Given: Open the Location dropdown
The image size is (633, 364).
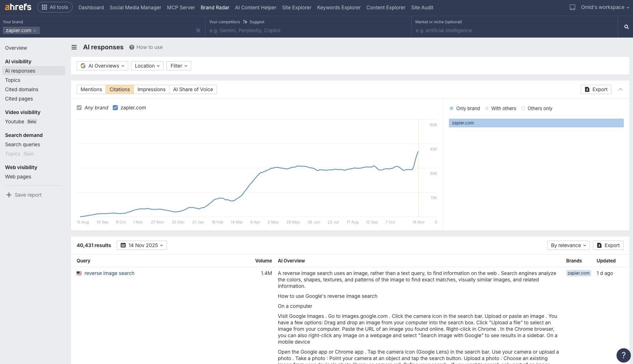Looking at the screenshot, I should click(147, 66).
